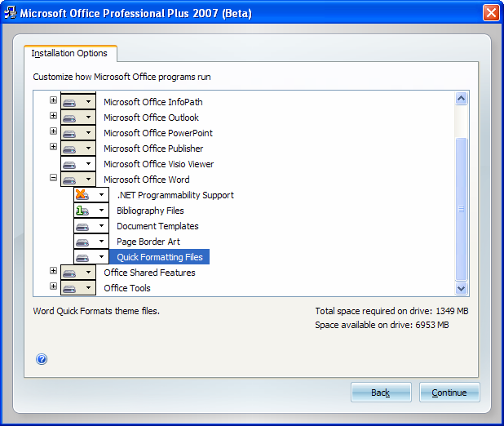Click drive icon beside Office Shared Features
The height and width of the screenshot is (426, 504).
point(69,273)
